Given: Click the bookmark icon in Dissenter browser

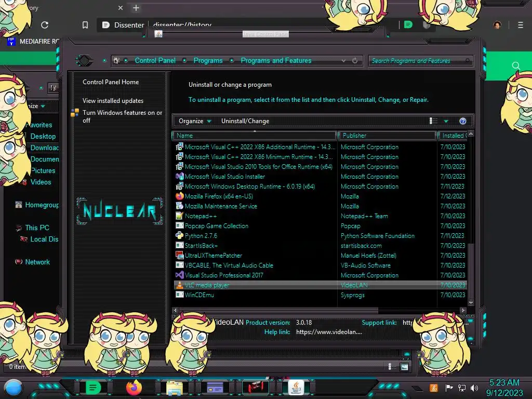Looking at the screenshot, I should [85, 25].
